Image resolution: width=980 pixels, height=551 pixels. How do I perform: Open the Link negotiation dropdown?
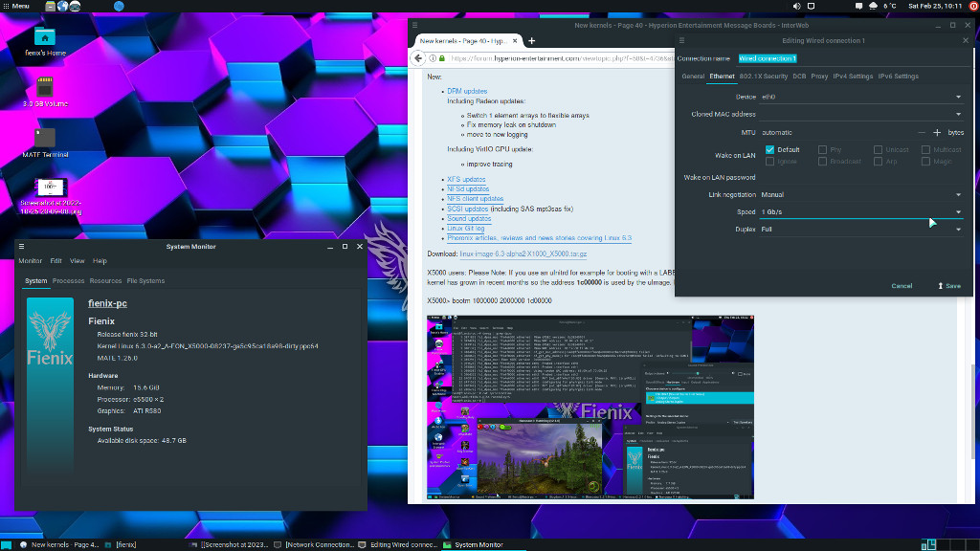[861, 195]
